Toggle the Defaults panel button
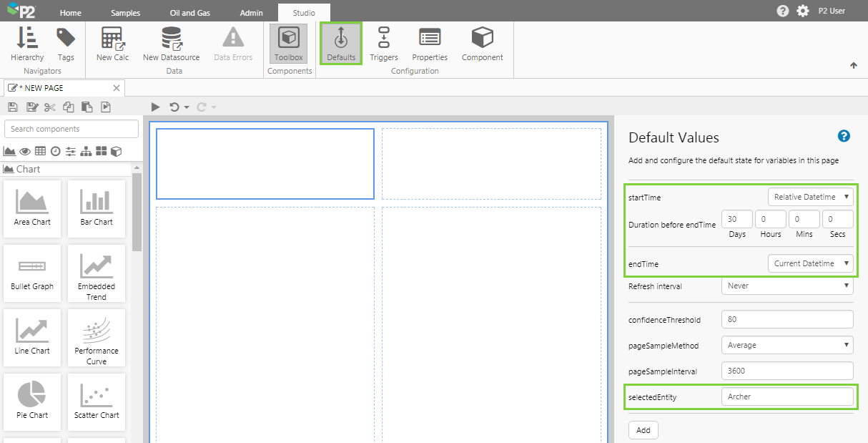Viewport: 868px width, 443px height. (341, 44)
